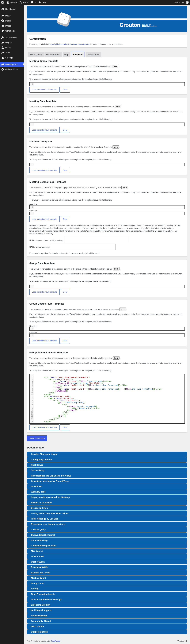The image size is (190, 644).
Task: Switch to the Translations tab
Action: pos(93,54)
